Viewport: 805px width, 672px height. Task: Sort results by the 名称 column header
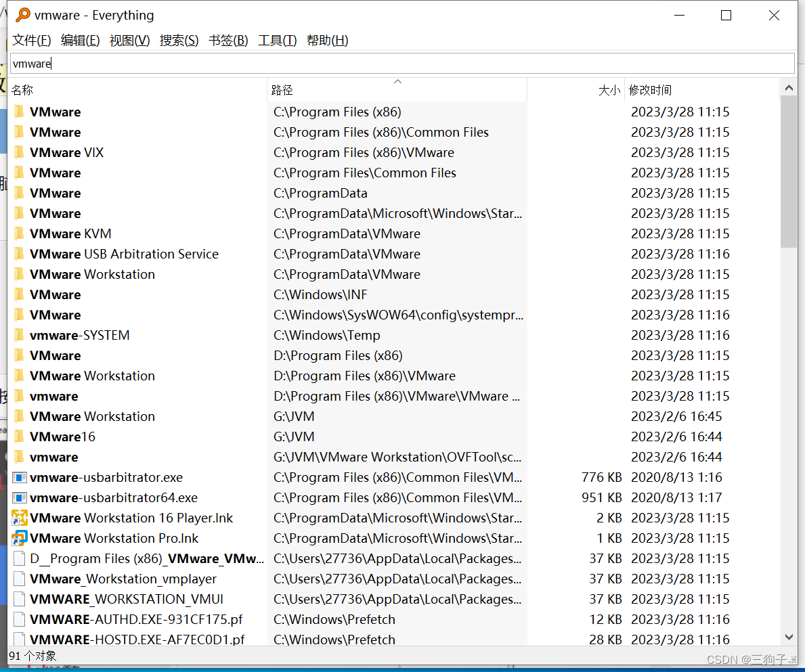(x=22, y=90)
